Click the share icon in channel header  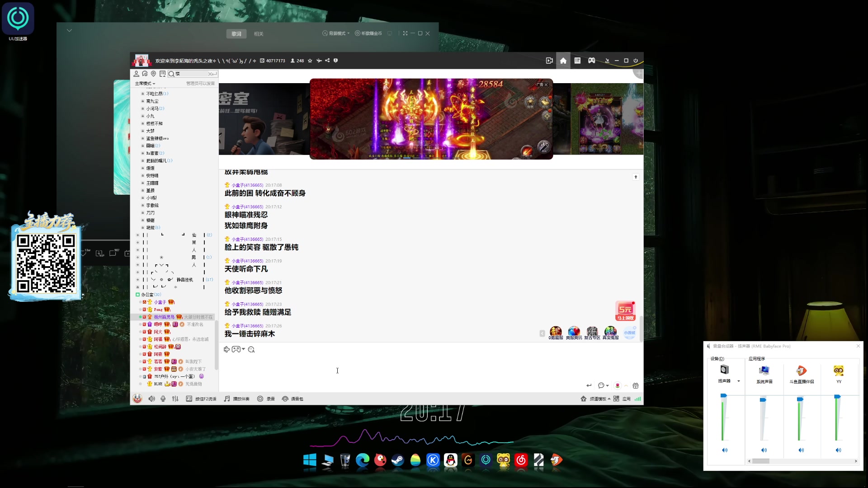tap(327, 61)
